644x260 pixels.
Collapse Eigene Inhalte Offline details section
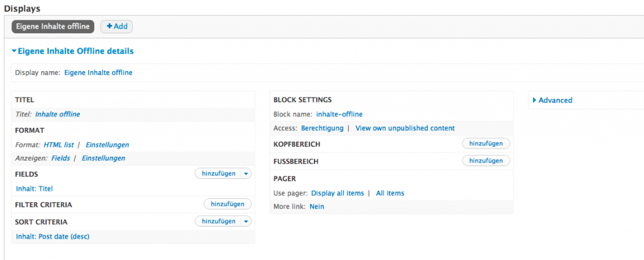[72, 51]
